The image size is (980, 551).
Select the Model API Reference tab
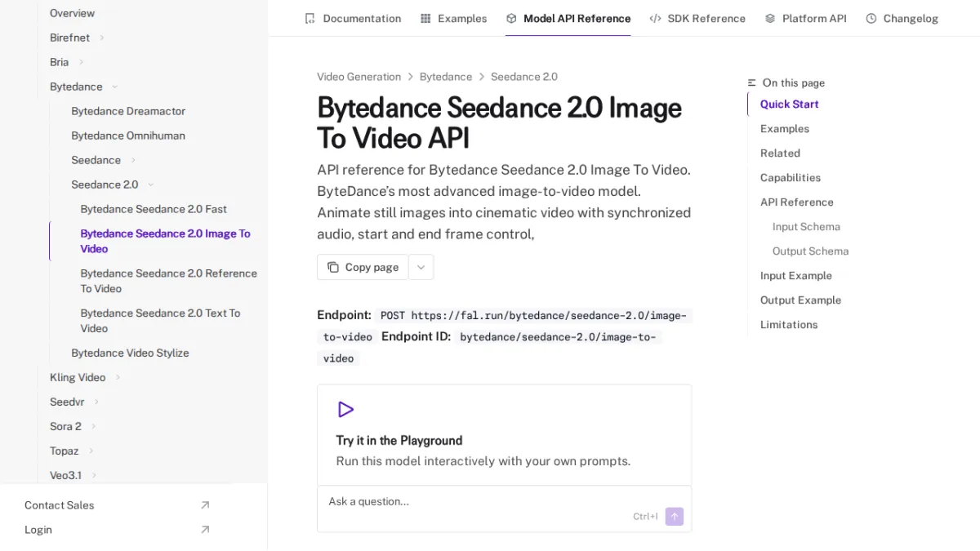pos(568,18)
